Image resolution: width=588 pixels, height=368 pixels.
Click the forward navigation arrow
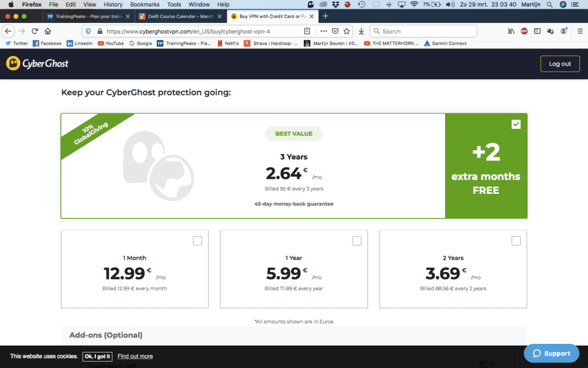click(22, 31)
